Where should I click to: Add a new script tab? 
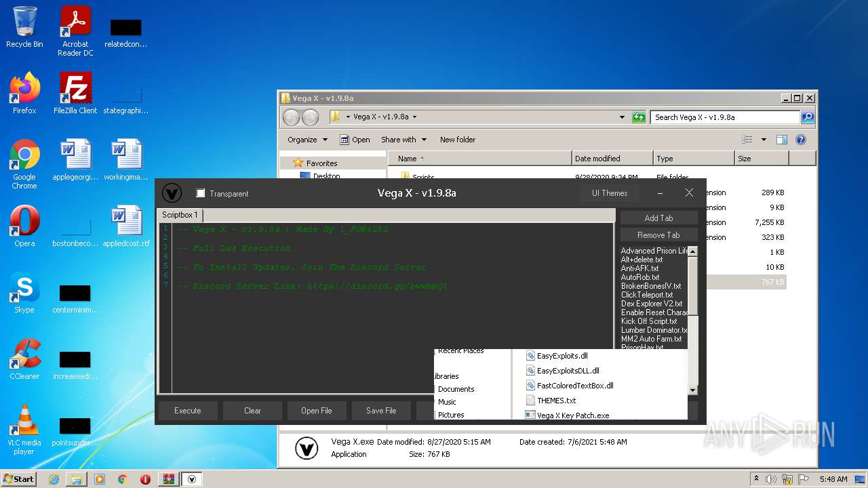(658, 218)
